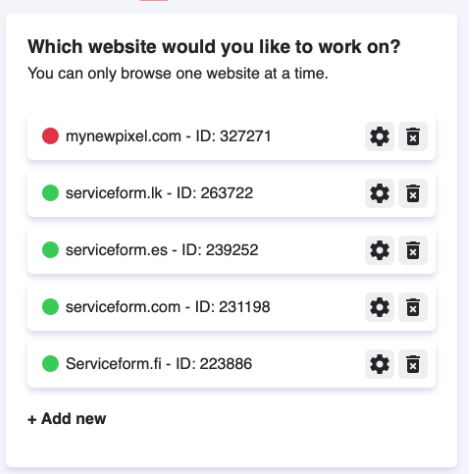Open settings gear for serviceform.lk

coord(379,193)
